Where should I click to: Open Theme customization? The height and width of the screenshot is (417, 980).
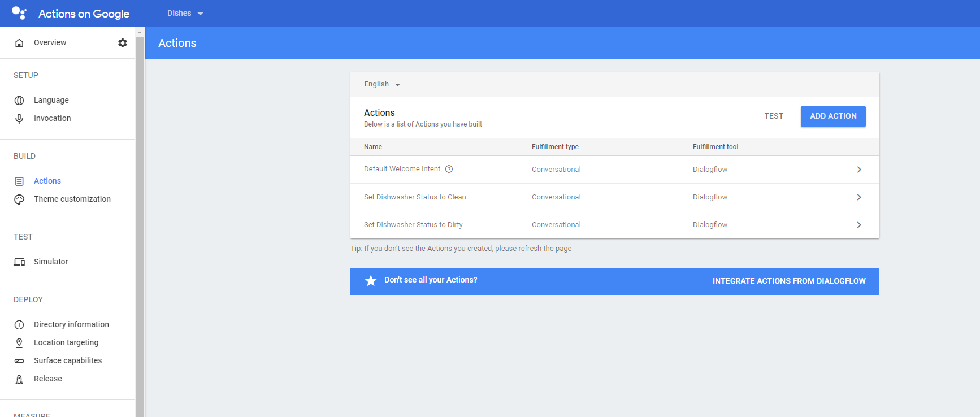72,199
